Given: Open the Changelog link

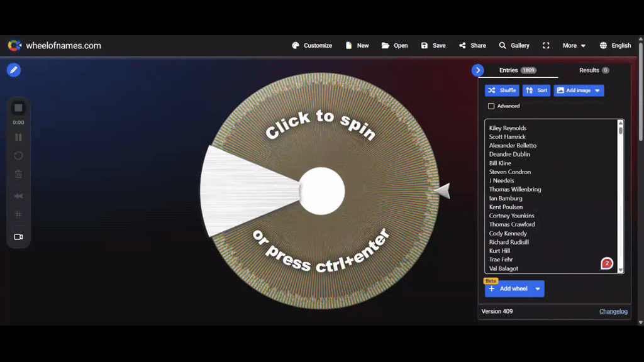Looking at the screenshot, I should pos(613,311).
